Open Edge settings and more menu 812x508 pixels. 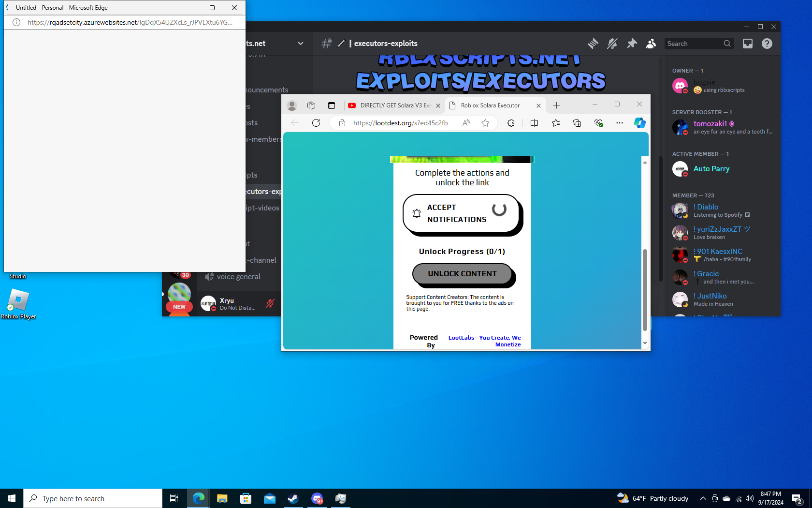620,123
